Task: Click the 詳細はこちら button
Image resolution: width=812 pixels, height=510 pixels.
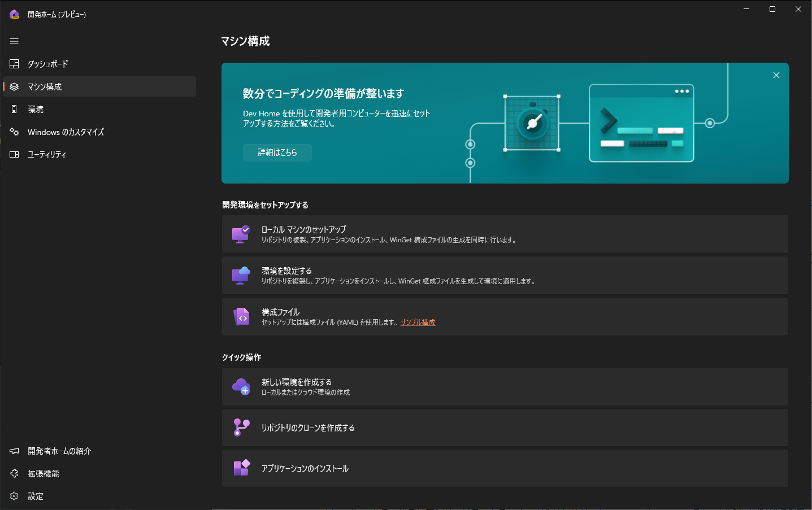Action: click(x=277, y=152)
